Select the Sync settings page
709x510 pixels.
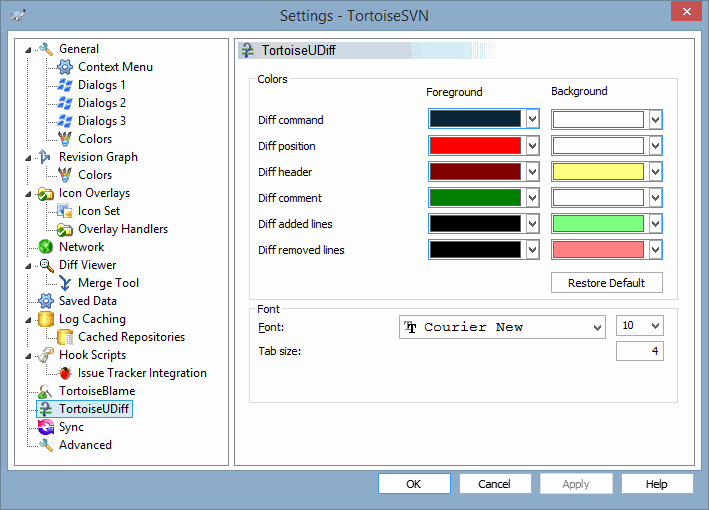pos(71,427)
